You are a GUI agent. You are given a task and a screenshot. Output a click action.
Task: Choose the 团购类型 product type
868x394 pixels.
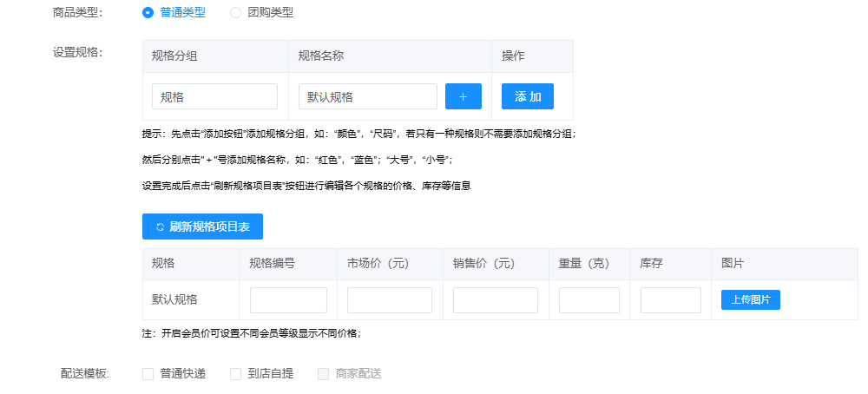[x=235, y=13]
